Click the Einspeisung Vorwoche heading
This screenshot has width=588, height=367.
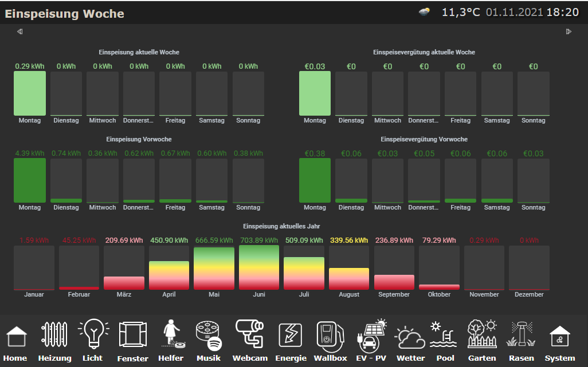click(139, 139)
